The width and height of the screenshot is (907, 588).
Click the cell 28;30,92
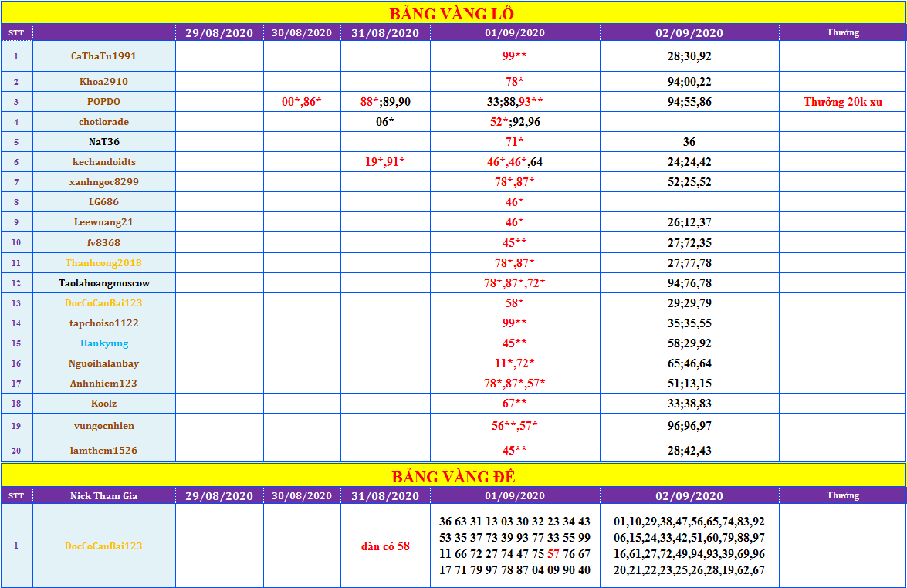689,56
